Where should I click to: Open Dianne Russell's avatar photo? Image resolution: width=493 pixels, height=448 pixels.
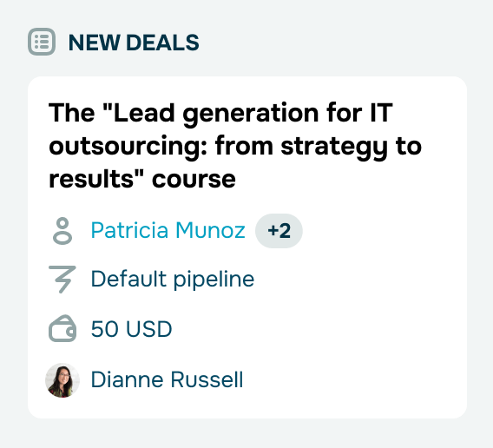pos(62,380)
